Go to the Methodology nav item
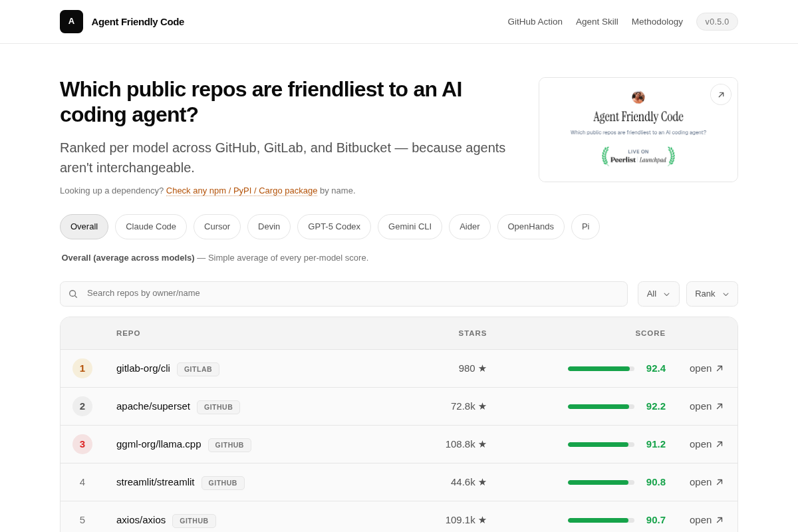Image resolution: width=798 pixels, height=532 pixels. coord(657,22)
